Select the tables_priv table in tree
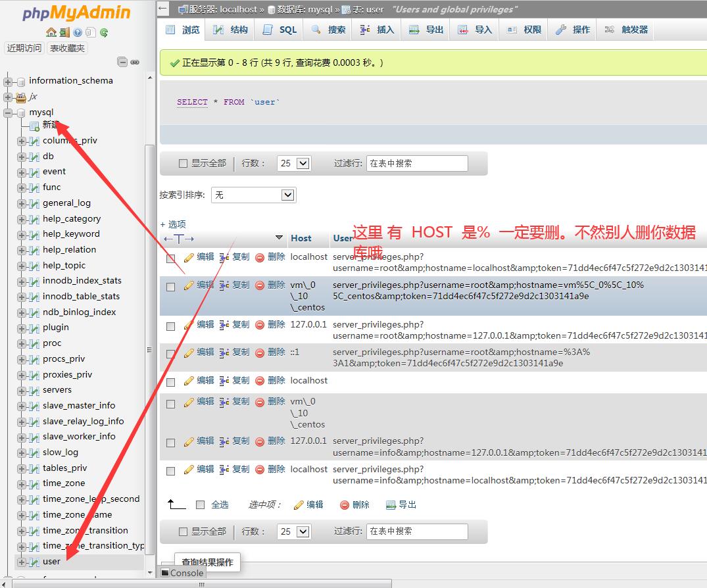This screenshot has width=707, height=588. [x=64, y=468]
